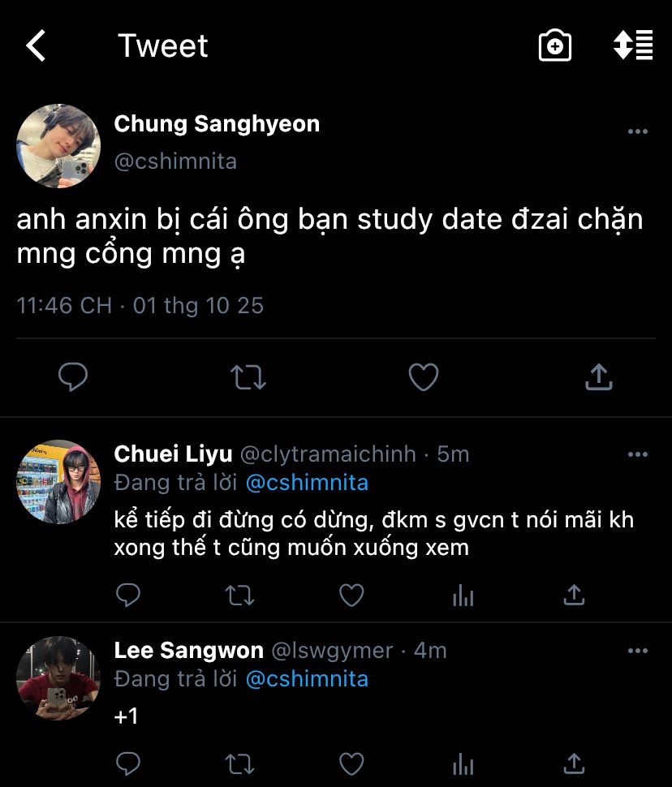The image size is (672, 787).
Task: Like Chuei Liyu's reply
Action: (x=351, y=596)
